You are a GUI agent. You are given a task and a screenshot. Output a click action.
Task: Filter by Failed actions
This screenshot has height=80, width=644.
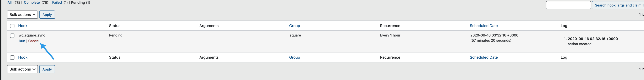click(57, 3)
